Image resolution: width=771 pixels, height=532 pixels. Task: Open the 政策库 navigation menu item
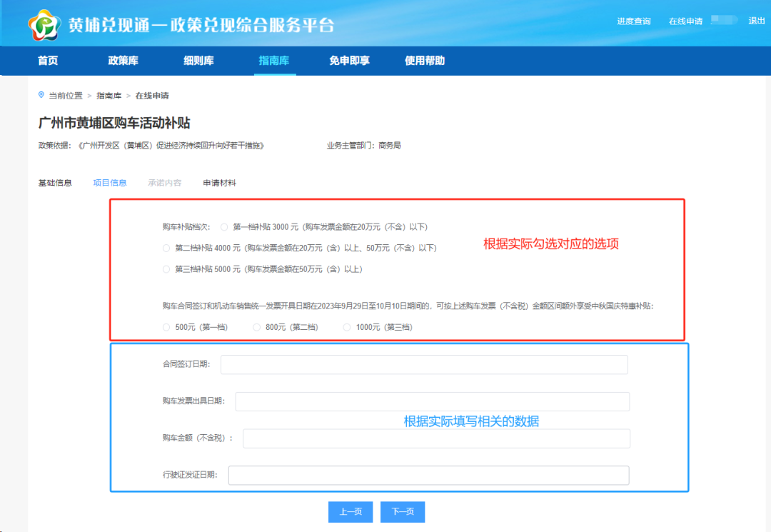coord(122,61)
